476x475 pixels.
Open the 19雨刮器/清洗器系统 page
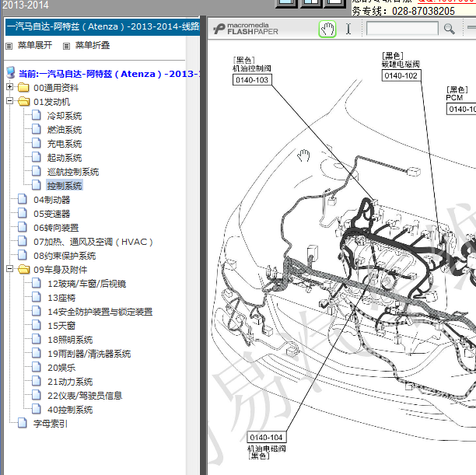(89, 353)
